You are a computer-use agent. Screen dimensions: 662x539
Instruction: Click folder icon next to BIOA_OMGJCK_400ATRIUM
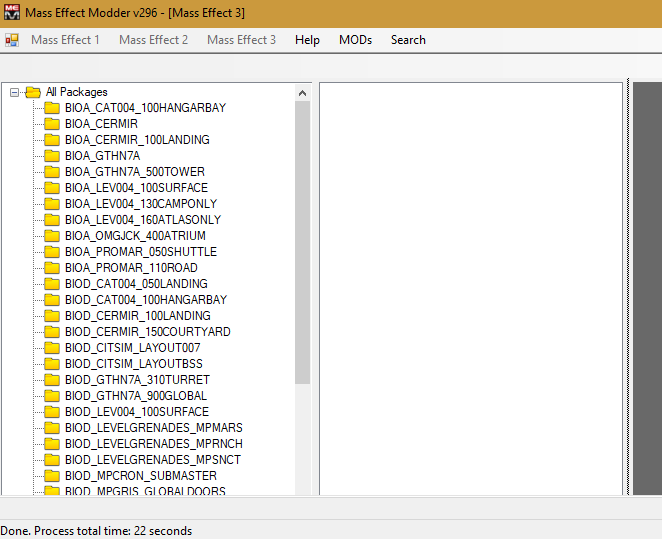52,236
